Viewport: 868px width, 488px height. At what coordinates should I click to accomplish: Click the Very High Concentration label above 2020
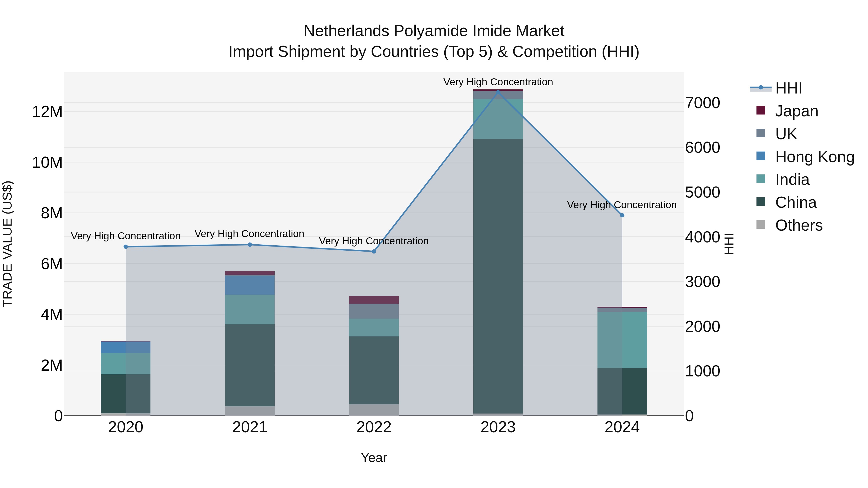coord(126,236)
